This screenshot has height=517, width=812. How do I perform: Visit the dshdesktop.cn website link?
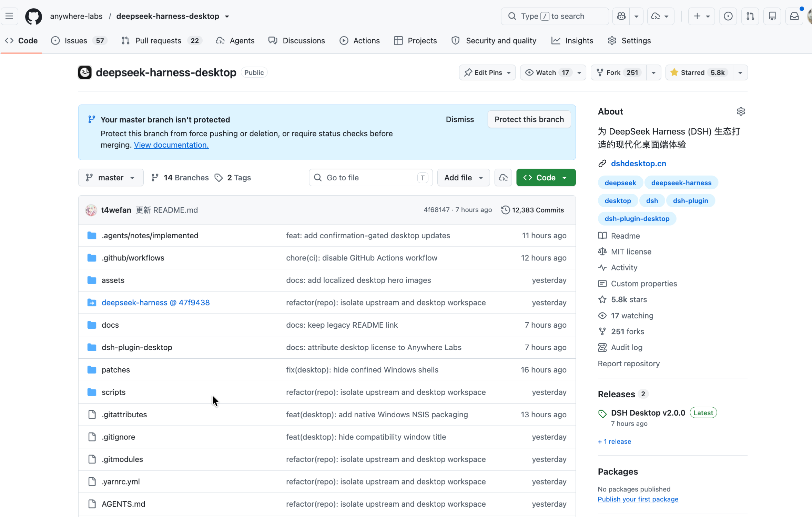[638, 163]
